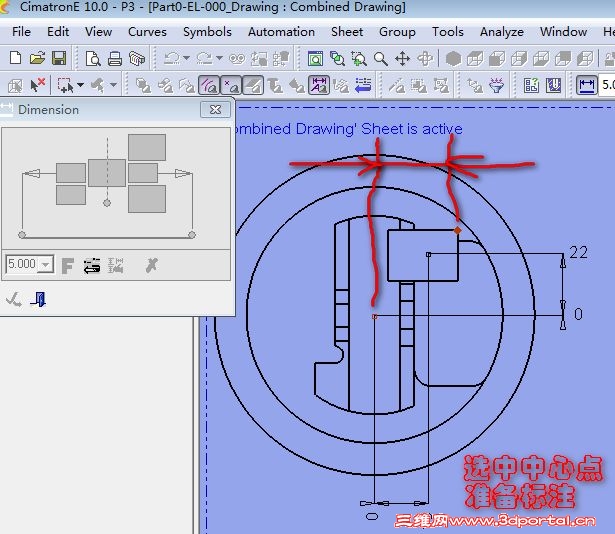Click the toolbar 5.0 value field
The height and width of the screenshot is (534, 615).
coord(607,85)
